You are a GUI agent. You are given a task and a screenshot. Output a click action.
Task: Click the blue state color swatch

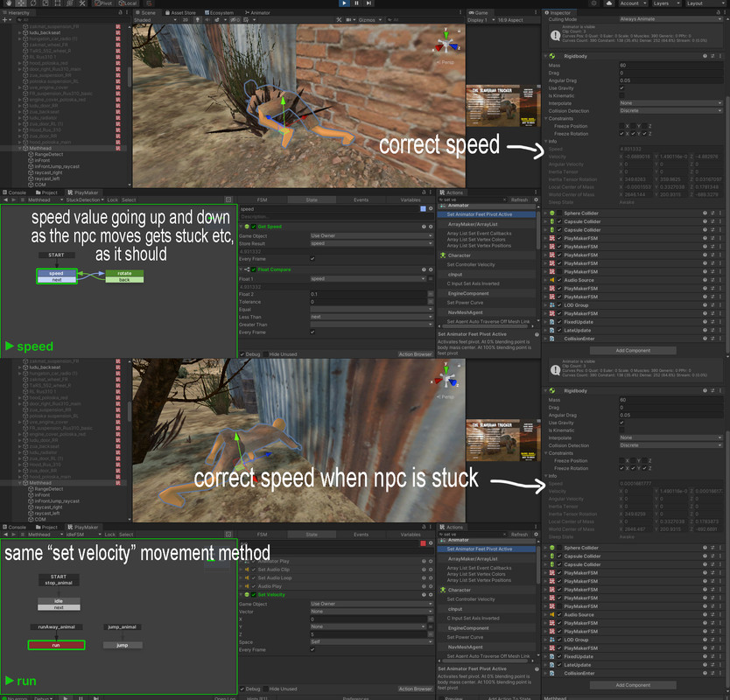coord(423,209)
